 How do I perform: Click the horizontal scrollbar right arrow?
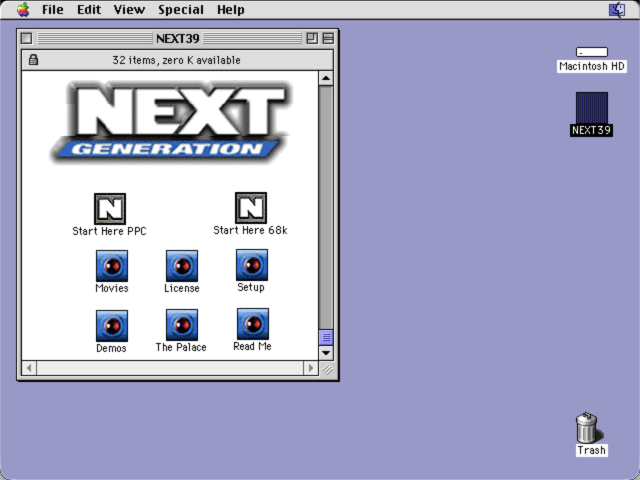[x=311, y=368]
